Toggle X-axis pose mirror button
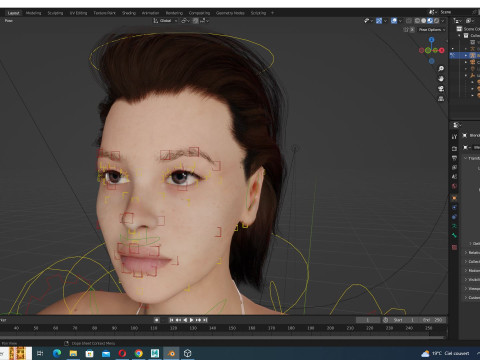This screenshot has width=480, height=360. [412, 30]
